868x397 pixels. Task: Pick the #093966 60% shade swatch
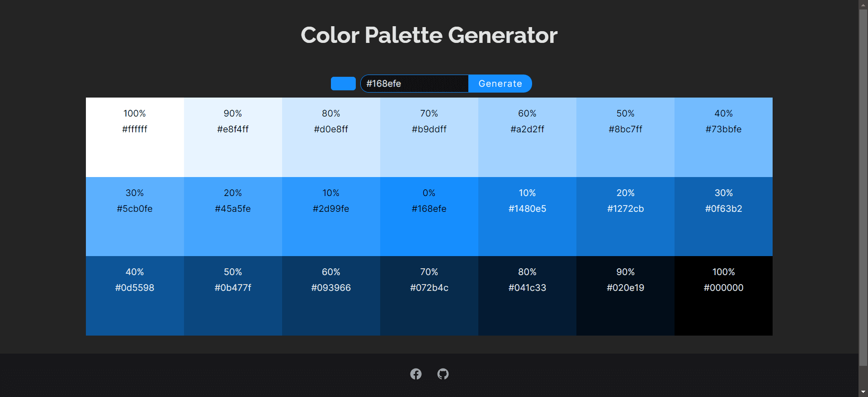[x=330, y=295]
